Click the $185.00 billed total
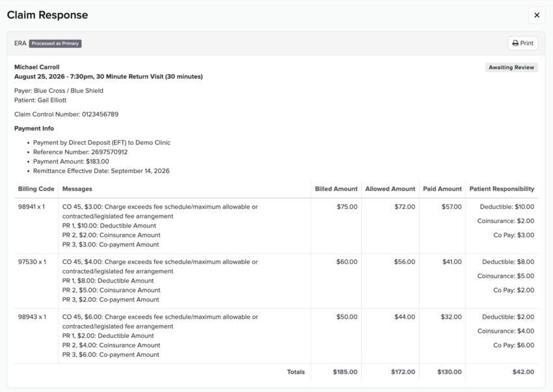 point(345,372)
